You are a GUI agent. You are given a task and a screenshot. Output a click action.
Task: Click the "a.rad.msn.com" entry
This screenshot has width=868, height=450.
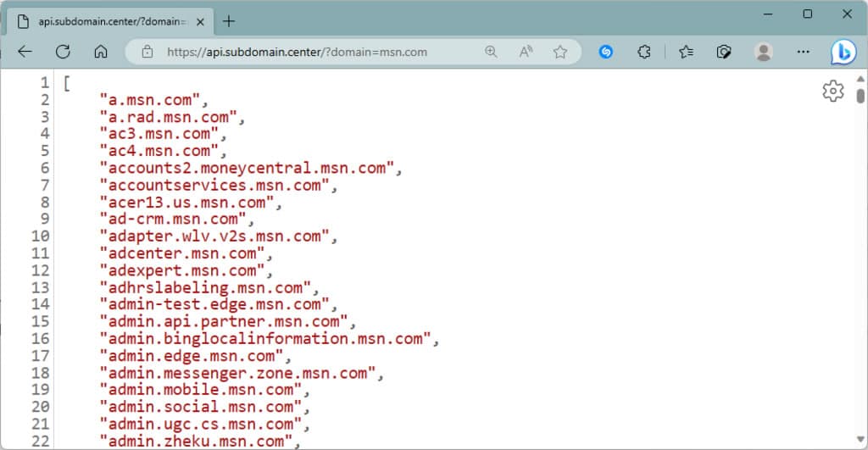(169, 117)
